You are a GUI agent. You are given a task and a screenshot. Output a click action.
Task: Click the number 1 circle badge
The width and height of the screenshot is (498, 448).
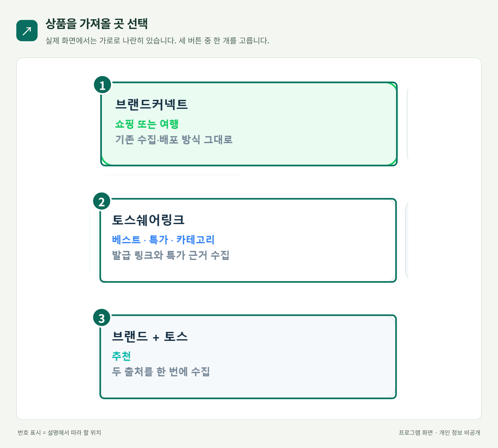[102, 85]
